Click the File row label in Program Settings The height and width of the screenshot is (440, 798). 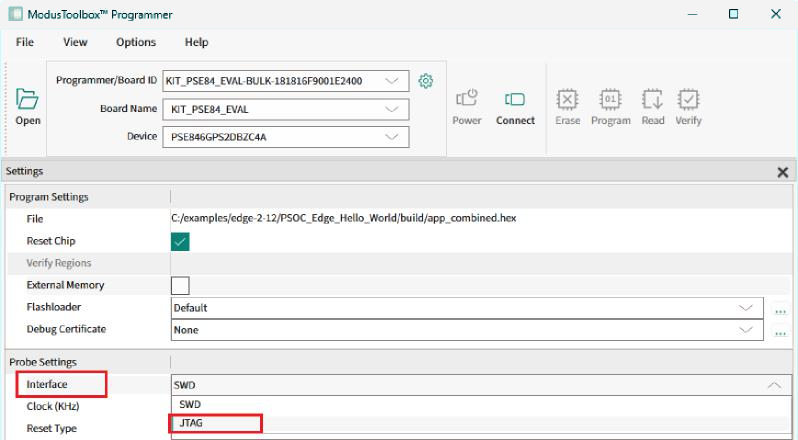(x=35, y=219)
